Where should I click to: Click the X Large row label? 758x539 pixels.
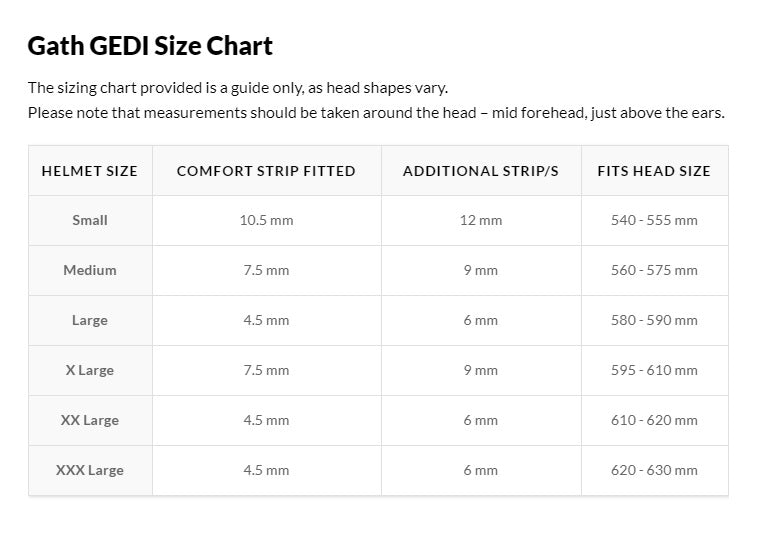(90, 370)
